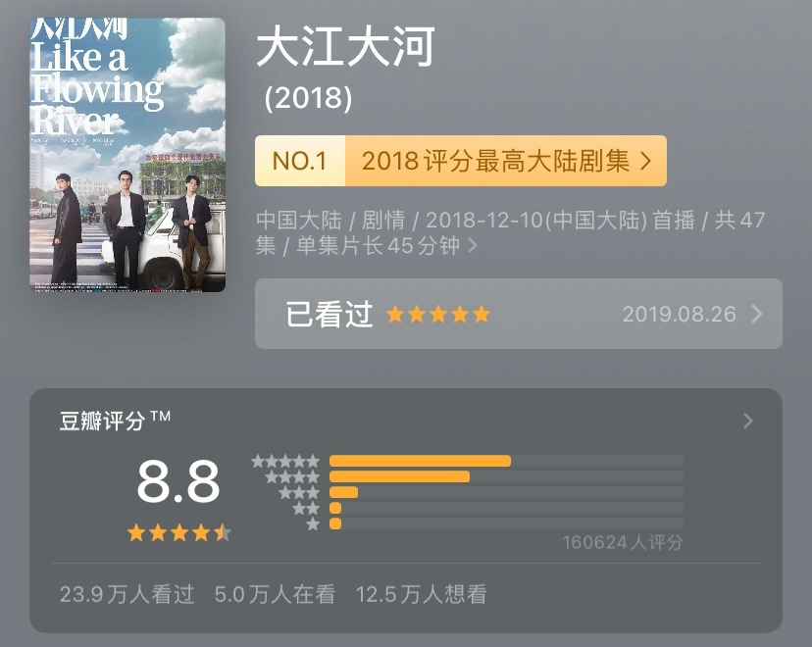Open the 大江大河 poster thumbnail

[127, 155]
